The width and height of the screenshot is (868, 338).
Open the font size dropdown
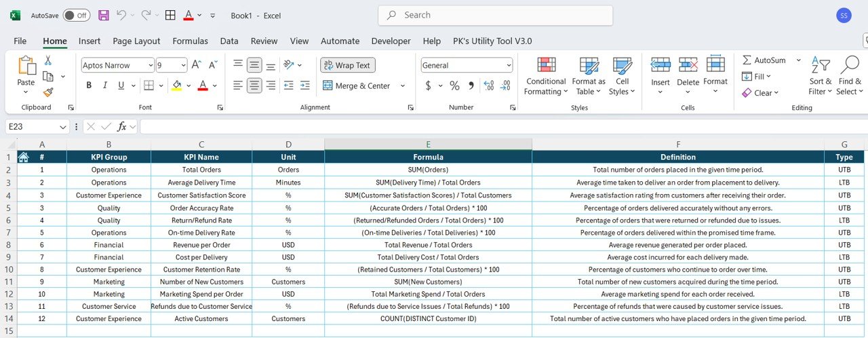(182, 65)
